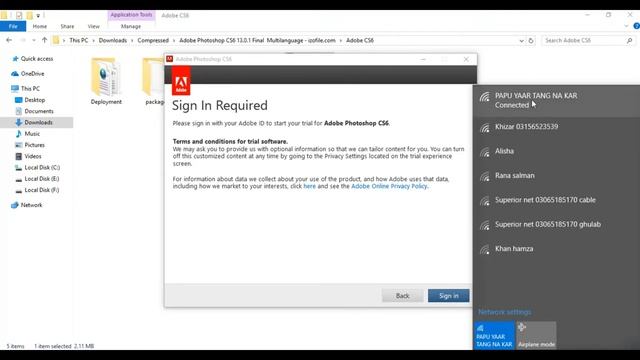
Task: Open recent locations dropdown arrow
Action: (x=34, y=40)
